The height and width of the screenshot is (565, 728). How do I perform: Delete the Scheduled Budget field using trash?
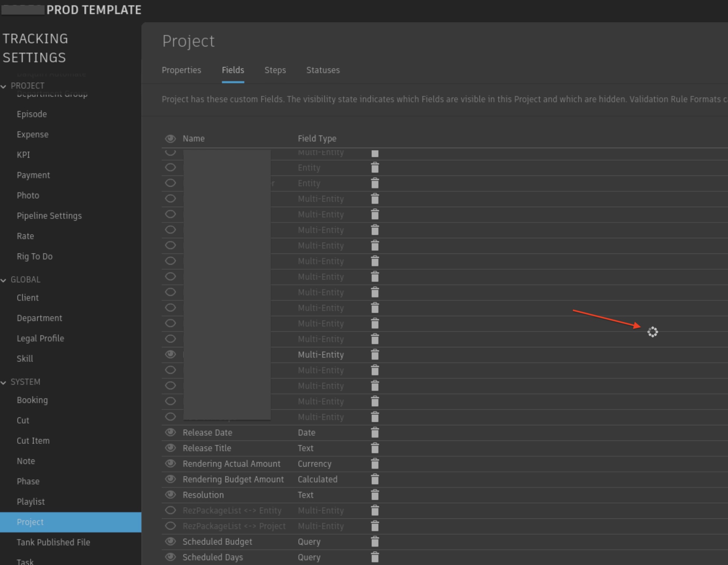click(x=375, y=542)
